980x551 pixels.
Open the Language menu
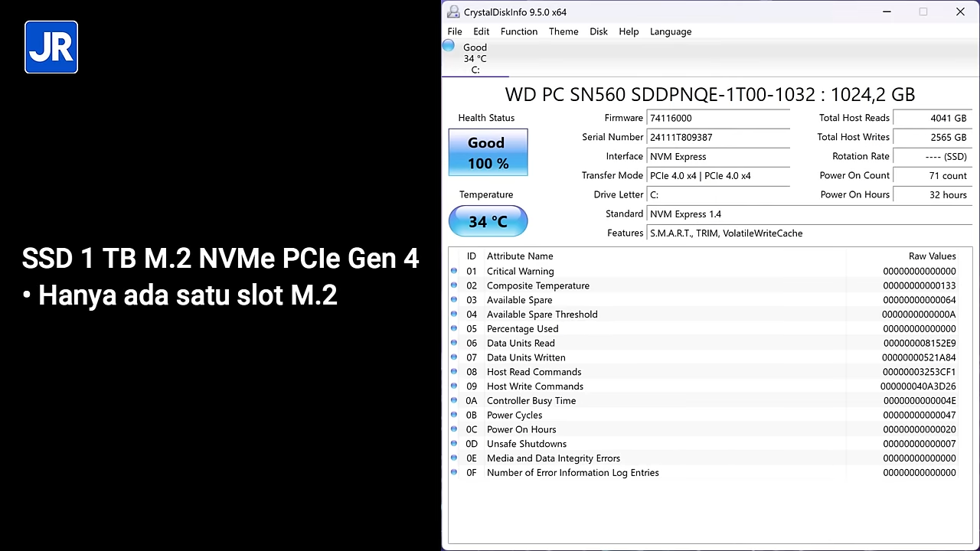[671, 31]
